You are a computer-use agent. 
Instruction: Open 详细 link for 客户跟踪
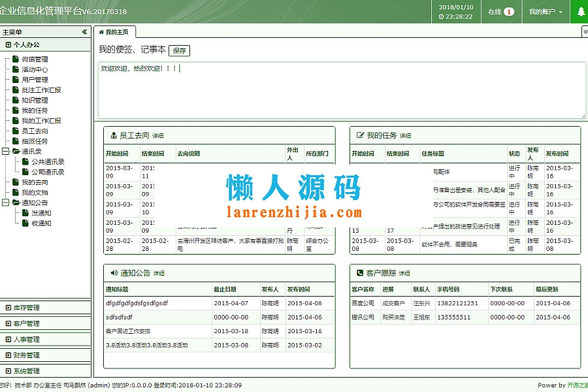[x=404, y=273]
